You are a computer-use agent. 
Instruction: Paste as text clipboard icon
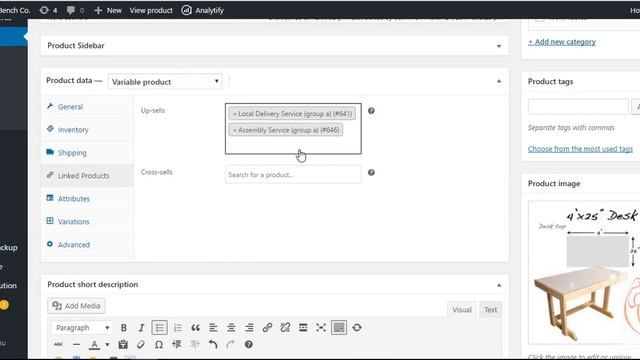coord(123,344)
